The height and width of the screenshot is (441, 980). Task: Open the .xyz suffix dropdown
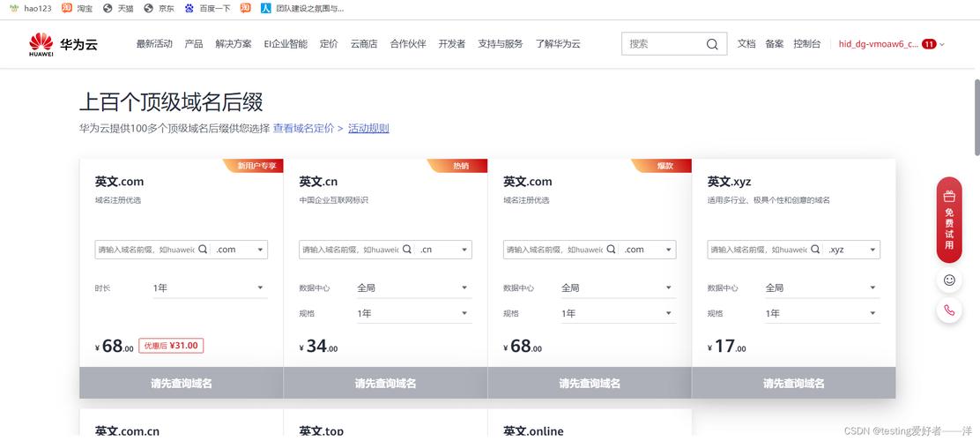click(852, 249)
